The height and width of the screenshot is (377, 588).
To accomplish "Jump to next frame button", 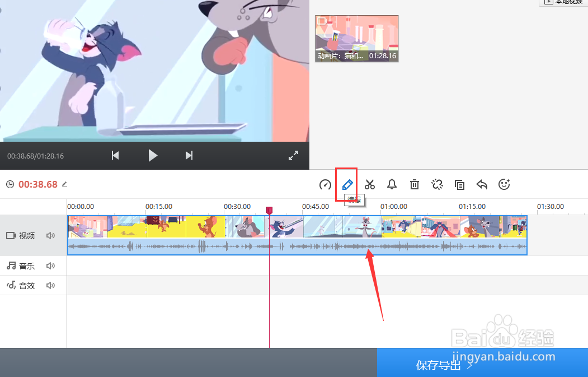I will pyautogui.click(x=189, y=156).
